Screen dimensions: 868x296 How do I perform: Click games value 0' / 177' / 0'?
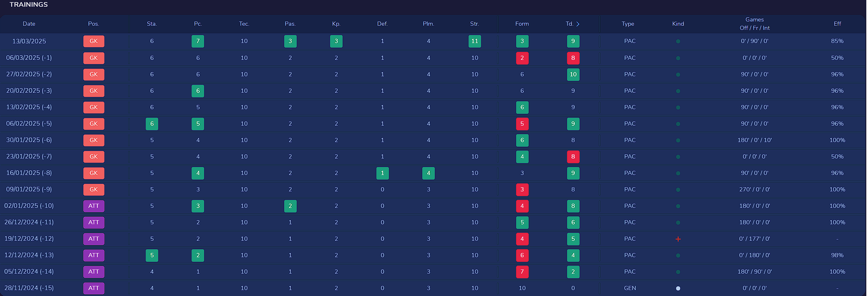(754, 239)
